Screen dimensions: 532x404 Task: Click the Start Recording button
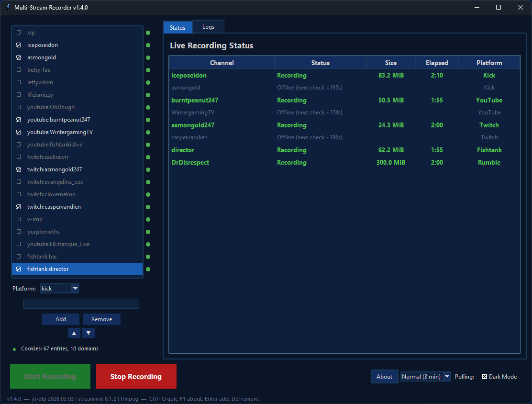point(50,377)
